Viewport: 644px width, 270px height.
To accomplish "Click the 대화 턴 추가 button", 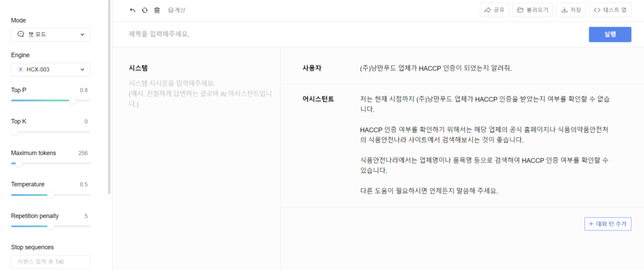I will [x=607, y=223].
